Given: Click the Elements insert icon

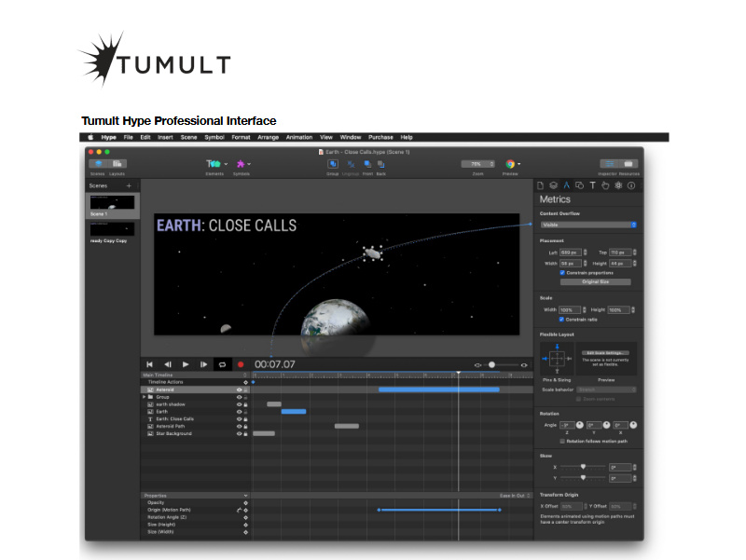Looking at the screenshot, I should [x=214, y=164].
